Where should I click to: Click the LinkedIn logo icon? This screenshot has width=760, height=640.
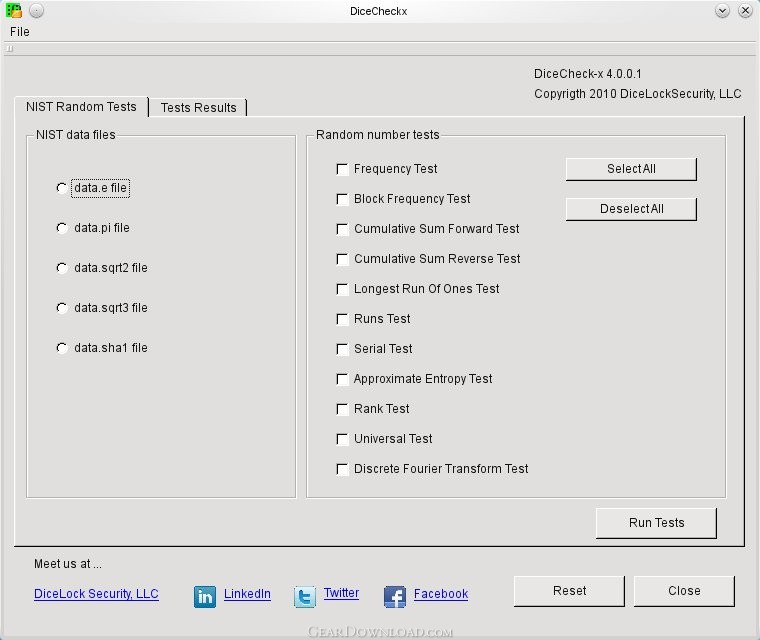point(205,596)
